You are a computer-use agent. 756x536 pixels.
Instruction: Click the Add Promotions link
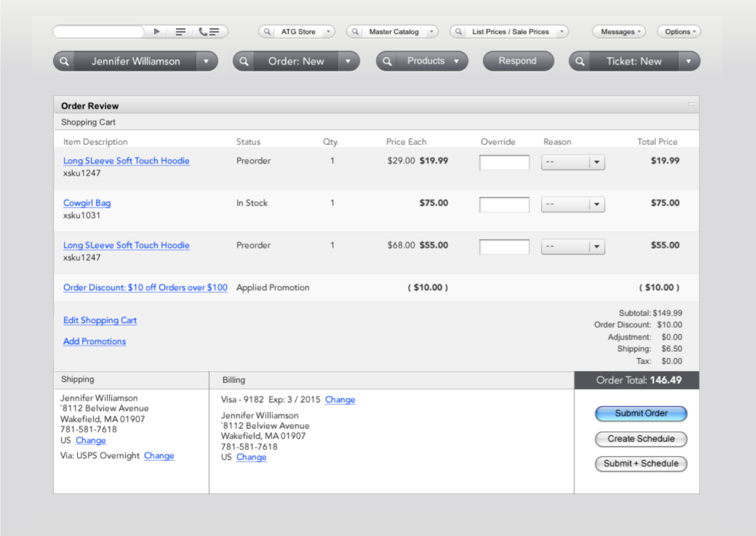click(x=94, y=341)
